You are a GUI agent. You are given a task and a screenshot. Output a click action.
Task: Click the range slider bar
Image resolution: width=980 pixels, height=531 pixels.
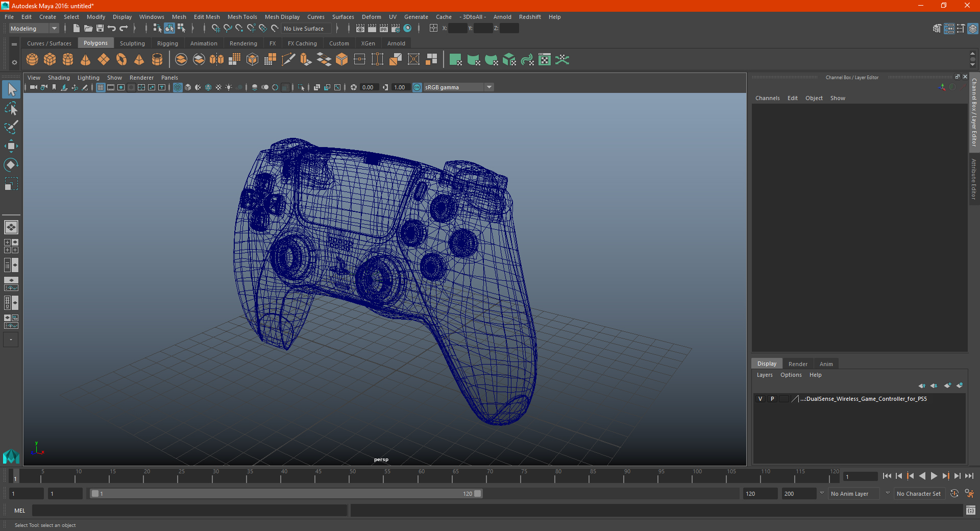286,494
